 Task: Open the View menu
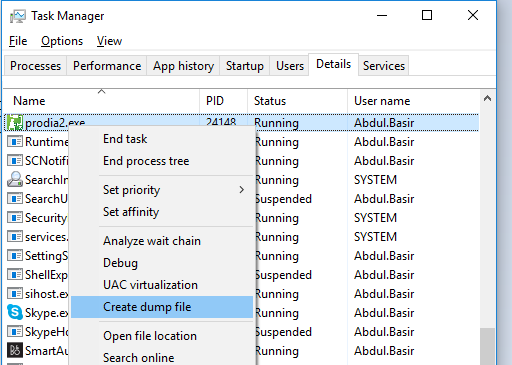tap(109, 41)
